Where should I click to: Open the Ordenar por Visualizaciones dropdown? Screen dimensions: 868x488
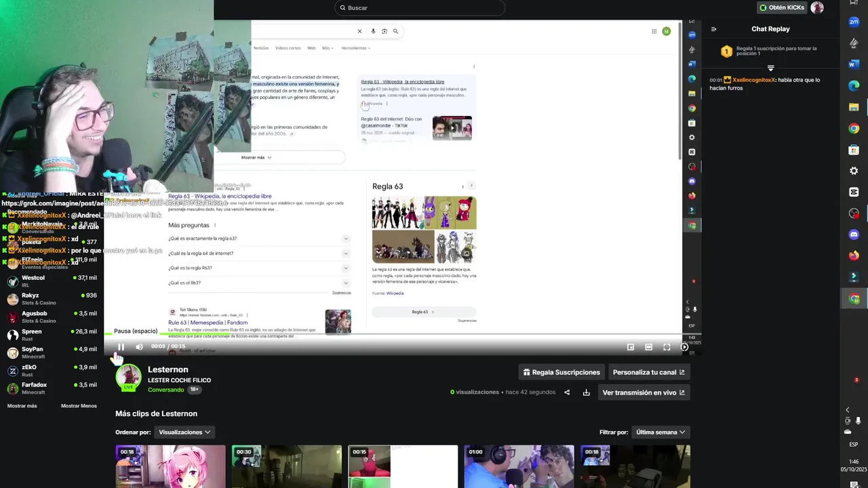pos(184,432)
